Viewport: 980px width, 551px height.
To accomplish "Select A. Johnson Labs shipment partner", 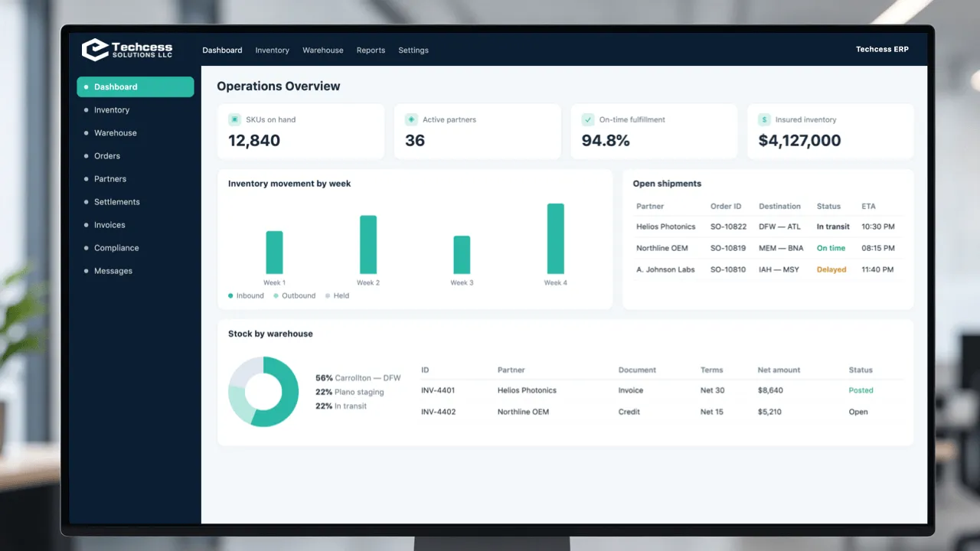I will pyautogui.click(x=665, y=269).
